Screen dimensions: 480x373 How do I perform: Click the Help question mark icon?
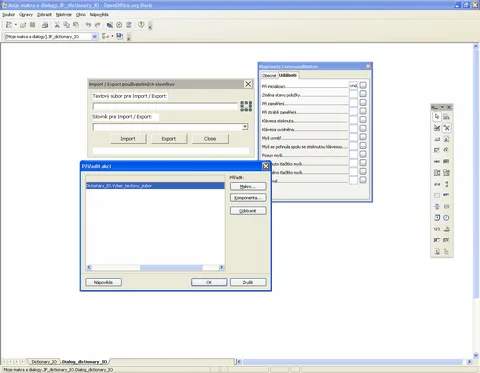141,25
